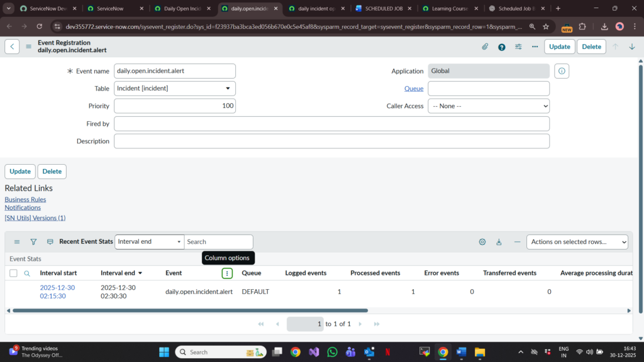Screen dimensions: 644x362
Task: Click the personalize form settings icon
Action: point(518,47)
